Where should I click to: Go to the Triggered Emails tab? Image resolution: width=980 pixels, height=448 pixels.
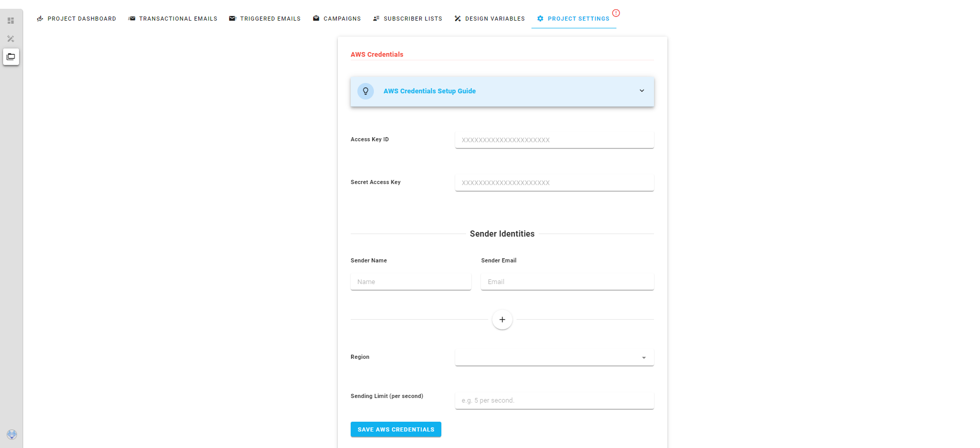265,19
